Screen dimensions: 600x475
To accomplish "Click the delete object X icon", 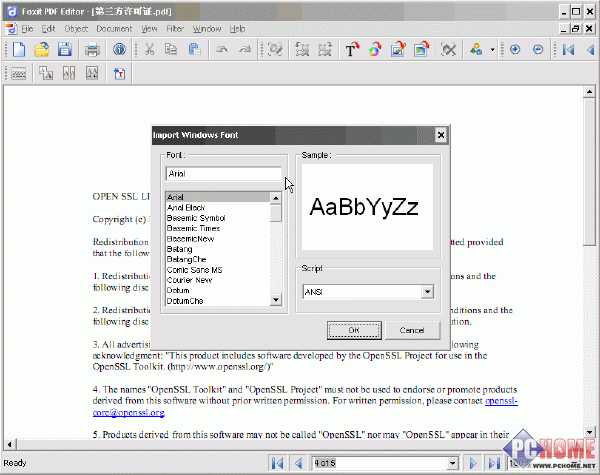I will [448, 50].
